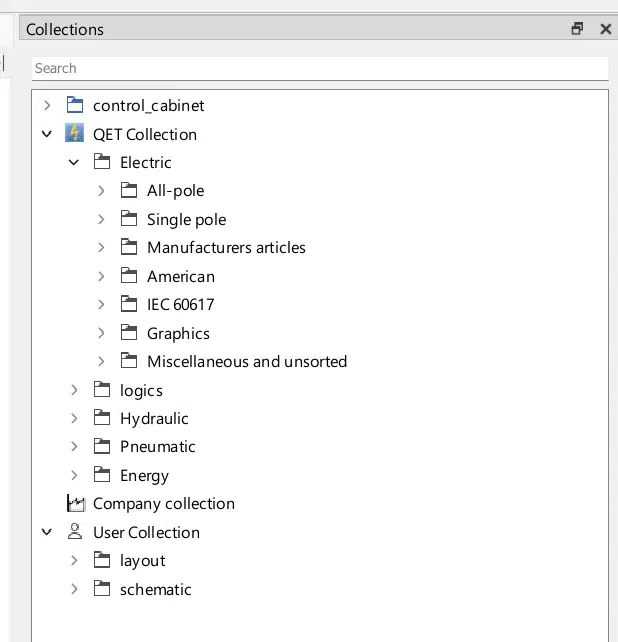Select the 'logics' tree item
This screenshot has width=618, height=642.
(141, 390)
